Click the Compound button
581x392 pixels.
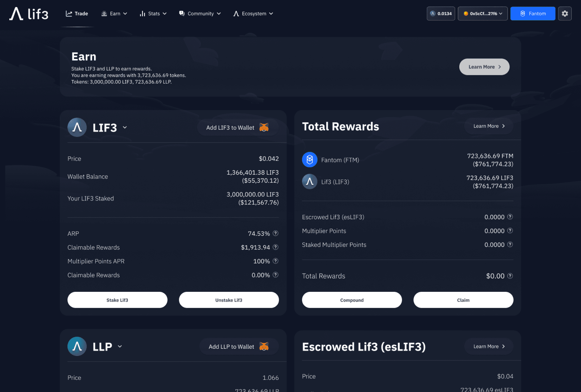pos(352,300)
